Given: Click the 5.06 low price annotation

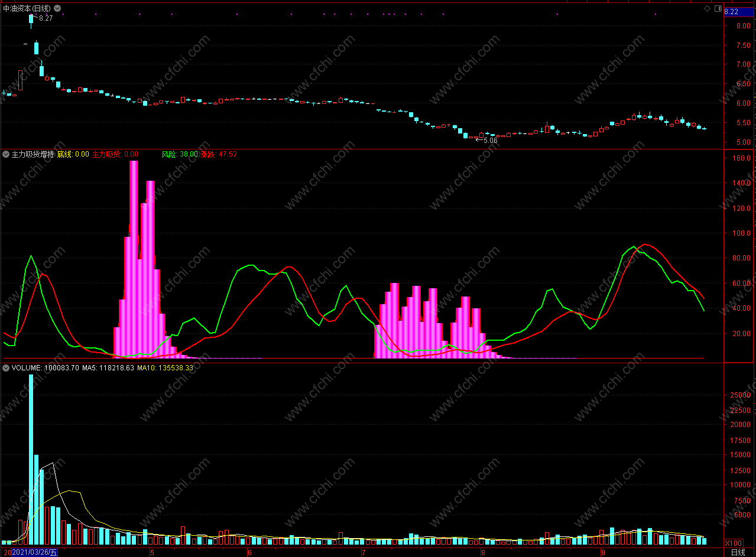Looking at the screenshot, I should 490,141.
